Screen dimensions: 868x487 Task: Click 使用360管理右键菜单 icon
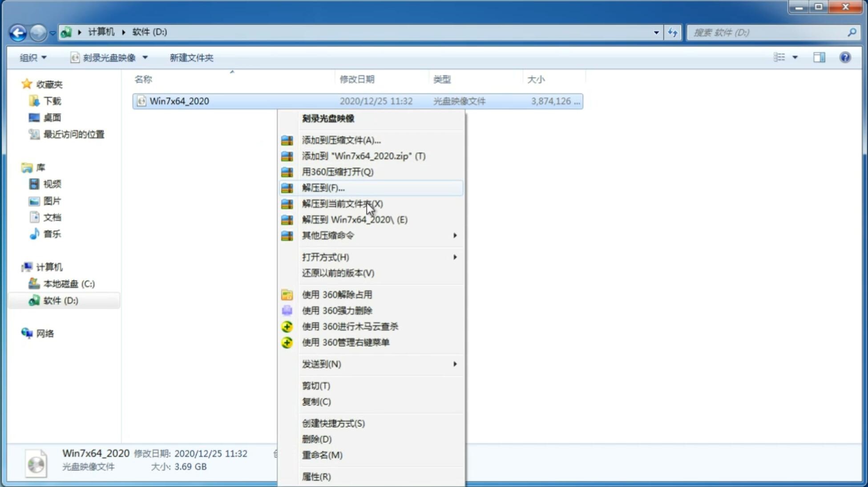tap(288, 342)
